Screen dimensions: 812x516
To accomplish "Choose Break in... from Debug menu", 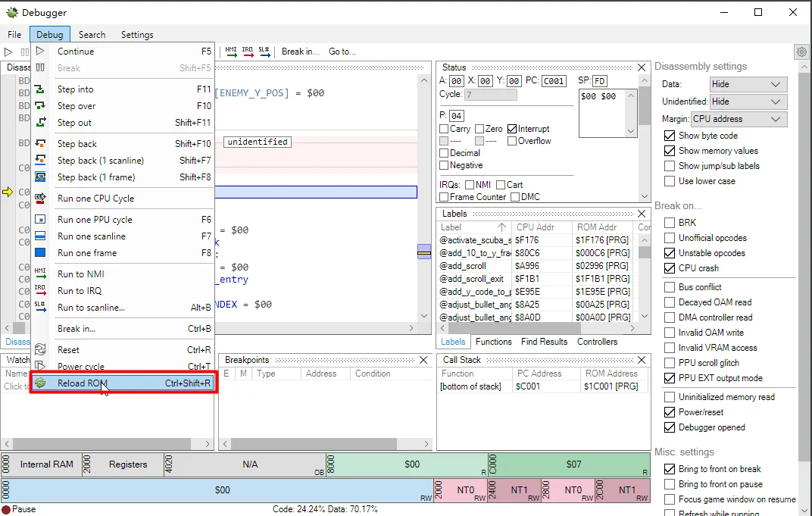I will click(x=123, y=328).
